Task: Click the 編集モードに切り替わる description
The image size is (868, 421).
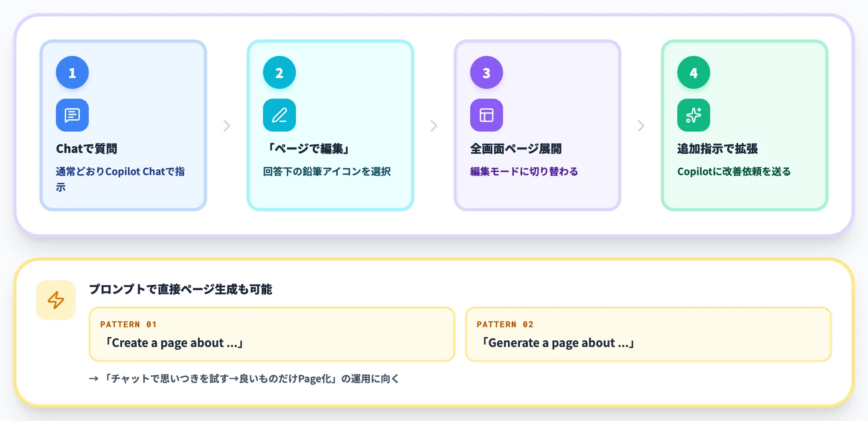Action: pos(524,171)
